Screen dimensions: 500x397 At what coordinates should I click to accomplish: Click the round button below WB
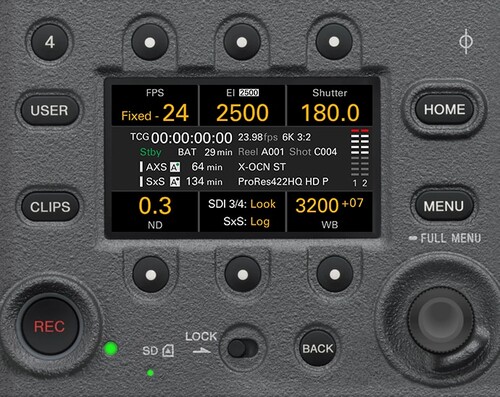(335, 275)
